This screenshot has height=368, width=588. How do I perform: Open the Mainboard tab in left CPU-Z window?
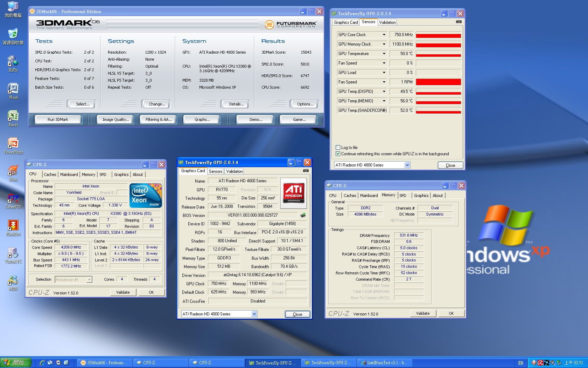(x=69, y=174)
